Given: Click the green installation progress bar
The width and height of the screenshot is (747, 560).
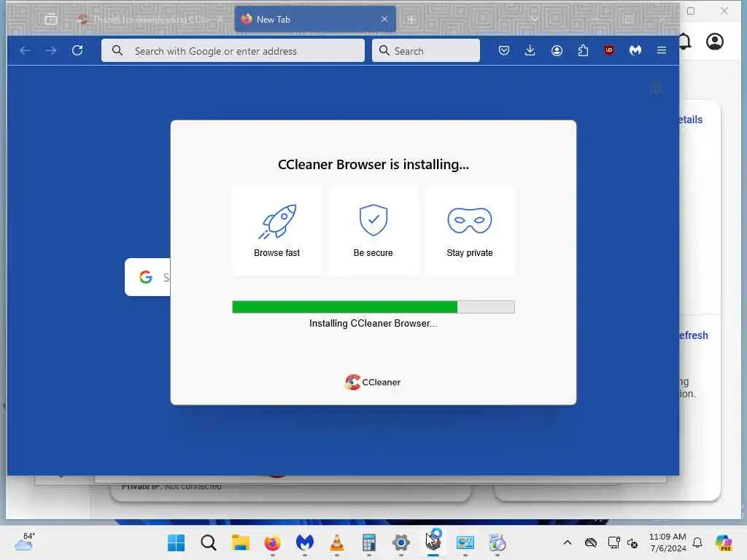Looking at the screenshot, I should tap(373, 307).
